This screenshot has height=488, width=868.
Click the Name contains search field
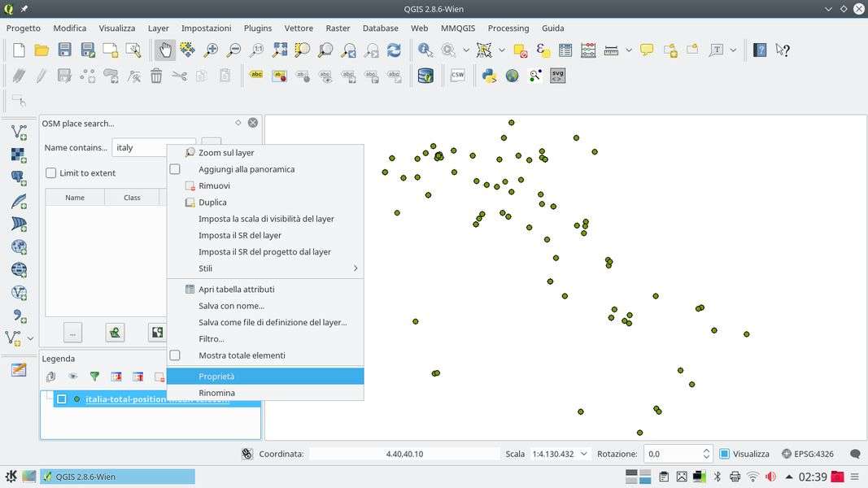[153, 148]
